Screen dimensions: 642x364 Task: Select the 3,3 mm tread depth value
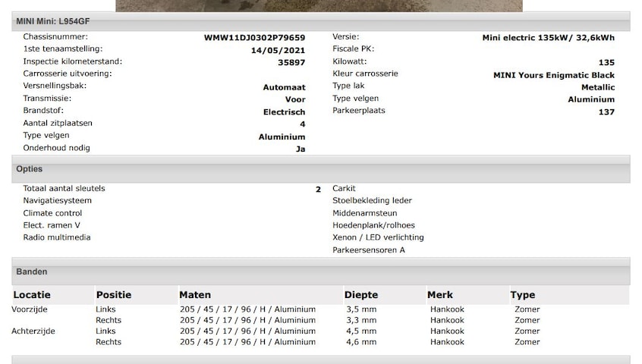coord(361,320)
